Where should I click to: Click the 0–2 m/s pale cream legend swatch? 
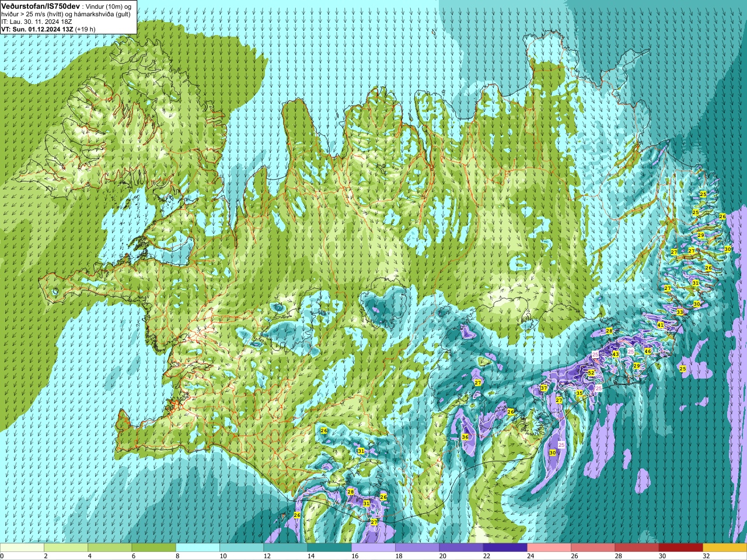[22, 548]
